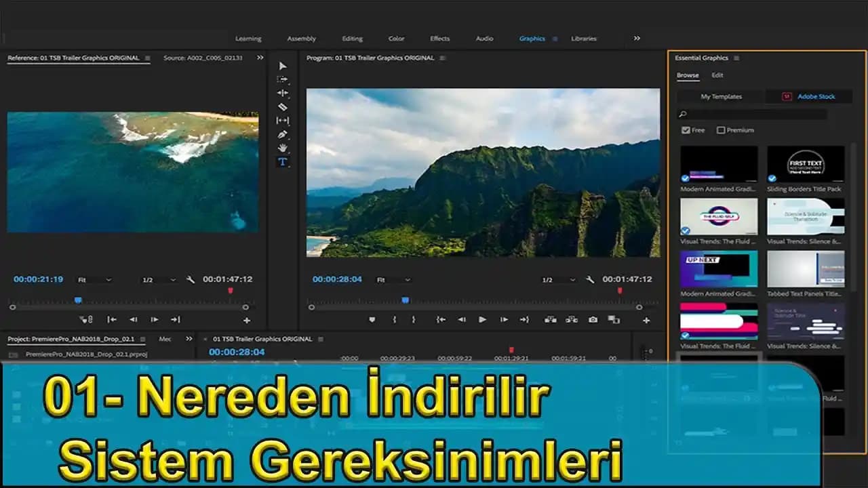Open the Edit tab in Essential Graphics
The height and width of the screenshot is (488, 868).
(717, 75)
